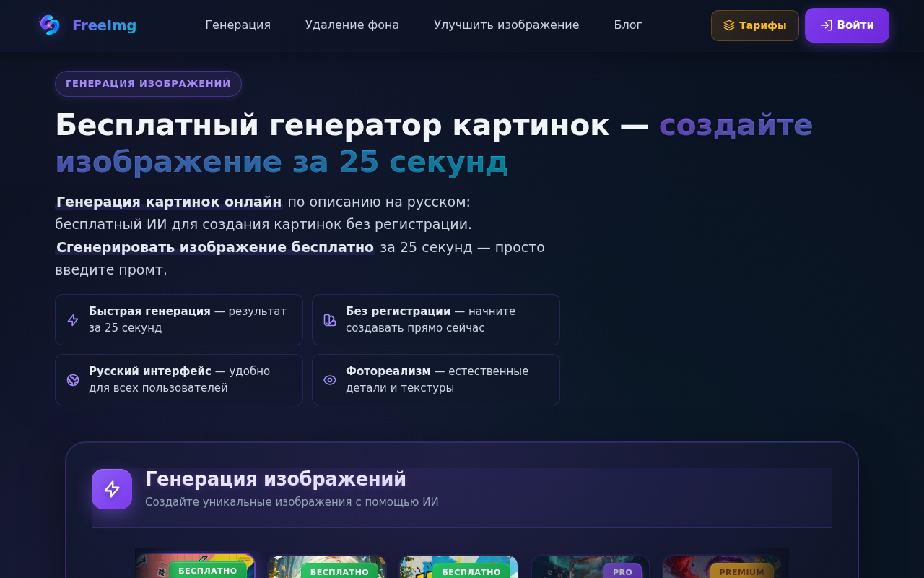
Task: Click the purple lightning icon near Генерация изображений
Action: pyautogui.click(x=112, y=489)
